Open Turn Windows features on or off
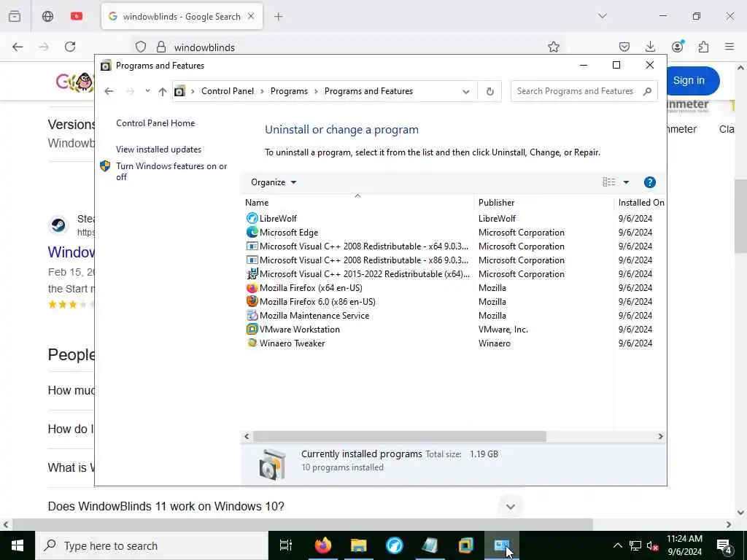The height and width of the screenshot is (560, 747). [171, 171]
